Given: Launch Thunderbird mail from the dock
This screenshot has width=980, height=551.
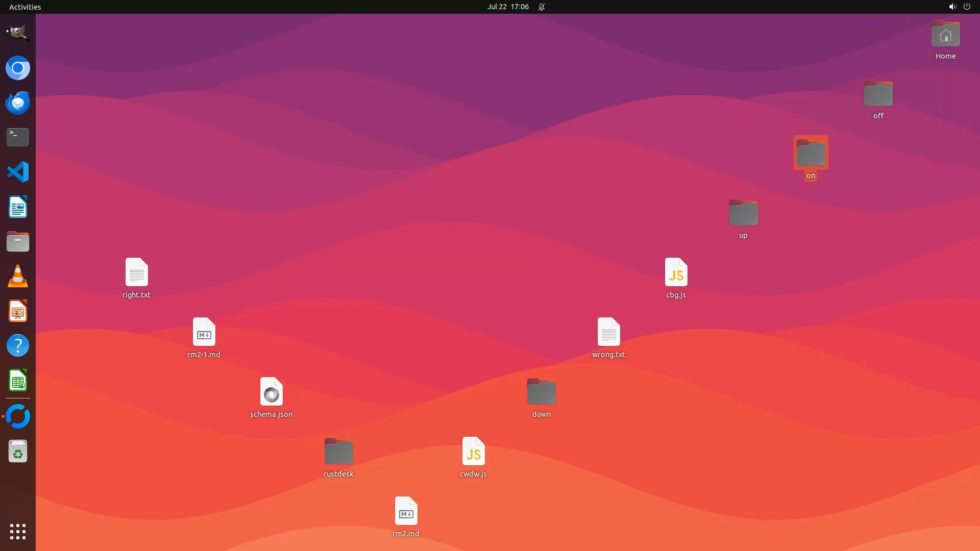Looking at the screenshot, I should [17, 103].
